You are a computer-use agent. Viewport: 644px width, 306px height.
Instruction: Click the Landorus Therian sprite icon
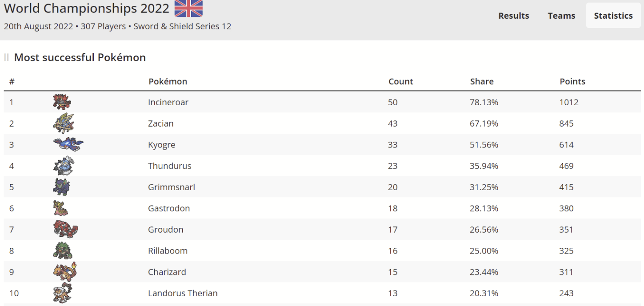pos(62,293)
